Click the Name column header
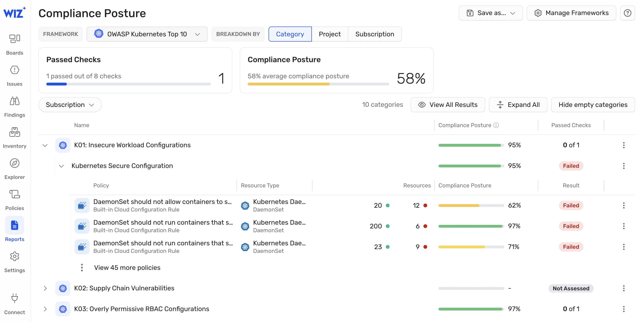 point(81,125)
